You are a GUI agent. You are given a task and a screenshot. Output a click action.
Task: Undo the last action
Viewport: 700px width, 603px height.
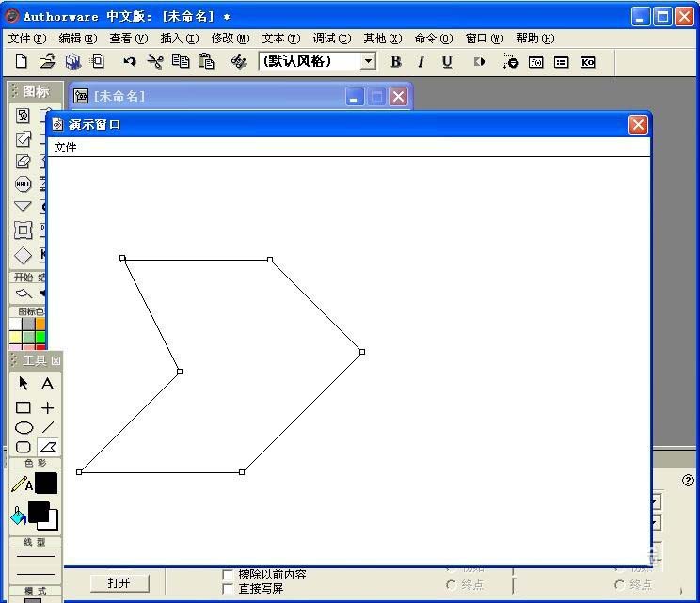[x=130, y=61]
